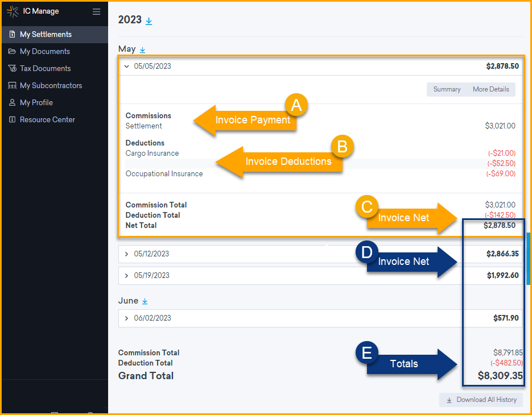Click the hamburger menu icon in sidebar

click(96, 11)
